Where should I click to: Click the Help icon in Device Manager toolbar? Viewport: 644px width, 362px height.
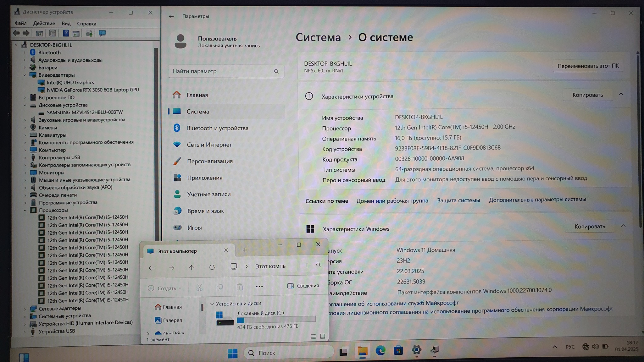[66, 33]
